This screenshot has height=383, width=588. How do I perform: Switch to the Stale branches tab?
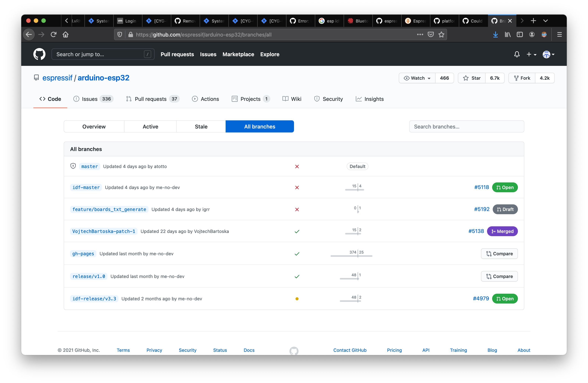[201, 126]
